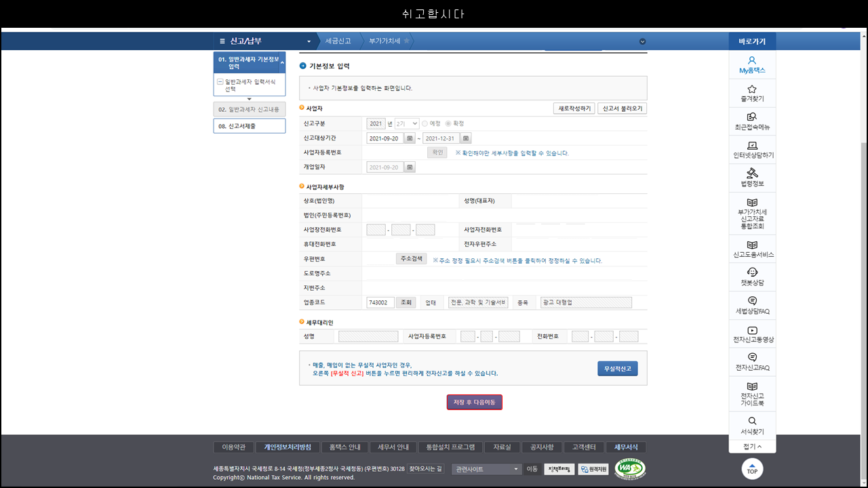This screenshot has width=868, height=488.
Task: Open 홈택스 안내 footer link
Action: tap(345, 447)
